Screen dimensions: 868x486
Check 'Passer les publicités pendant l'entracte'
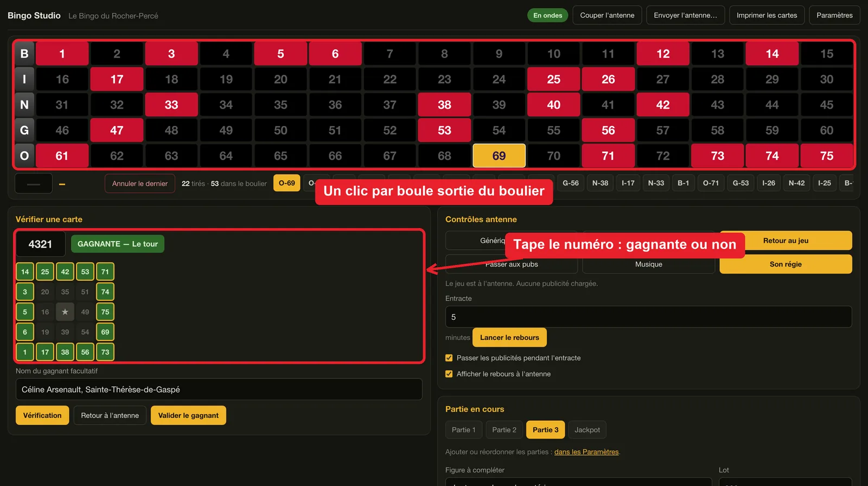tap(449, 358)
